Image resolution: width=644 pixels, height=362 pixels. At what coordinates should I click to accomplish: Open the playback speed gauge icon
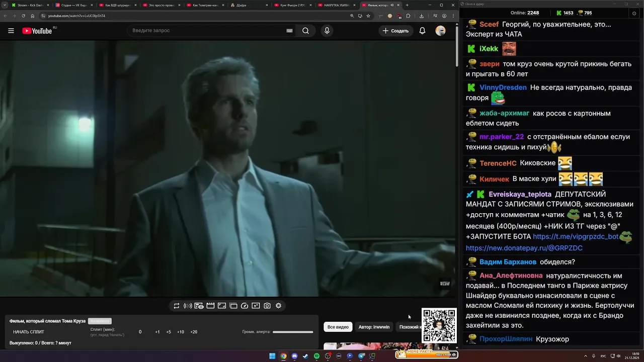(245, 306)
